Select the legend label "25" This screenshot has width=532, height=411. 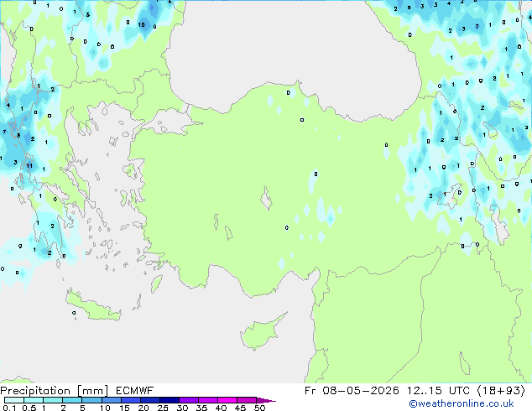tap(163, 408)
